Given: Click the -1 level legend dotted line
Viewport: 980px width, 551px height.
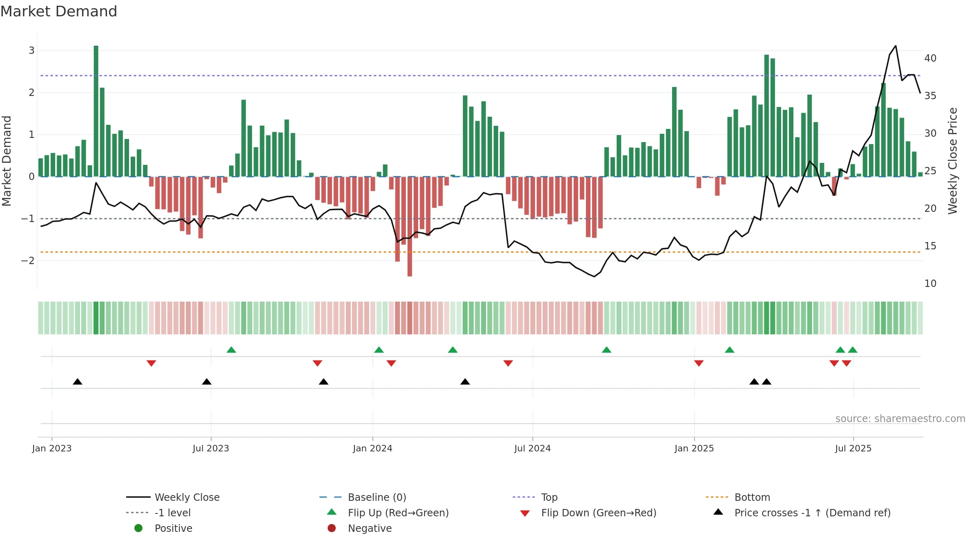Looking at the screenshot, I should pos(137,513).
